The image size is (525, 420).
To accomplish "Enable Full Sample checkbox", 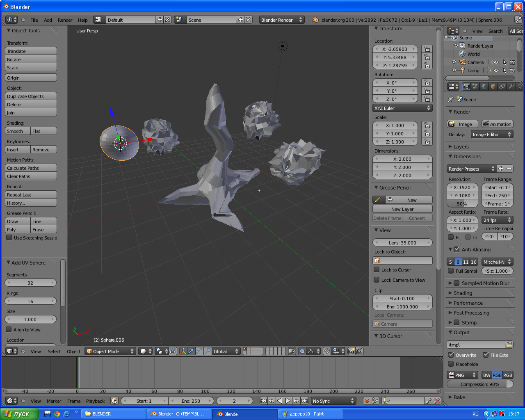I will click(451, 271).
